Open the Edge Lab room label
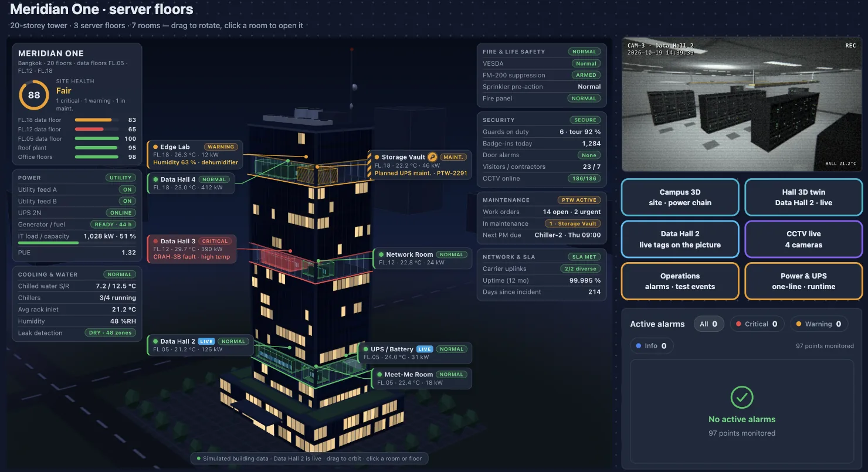This screenshot has height=472, width=868. [195, 155]
